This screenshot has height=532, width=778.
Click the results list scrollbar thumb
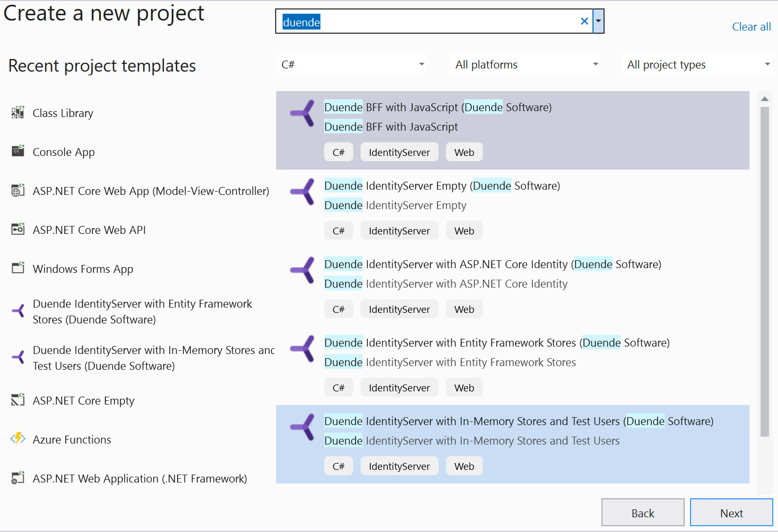[765, 272]
